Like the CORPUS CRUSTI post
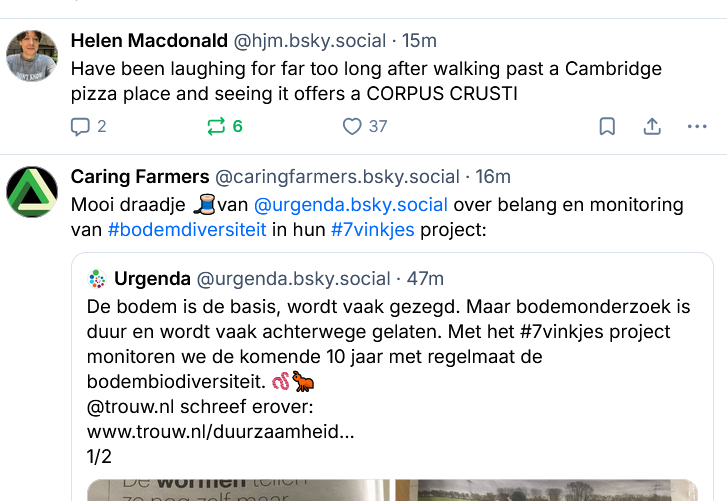Image resolution: width=727 pixels, height=501 pixels. coord(352,127)
